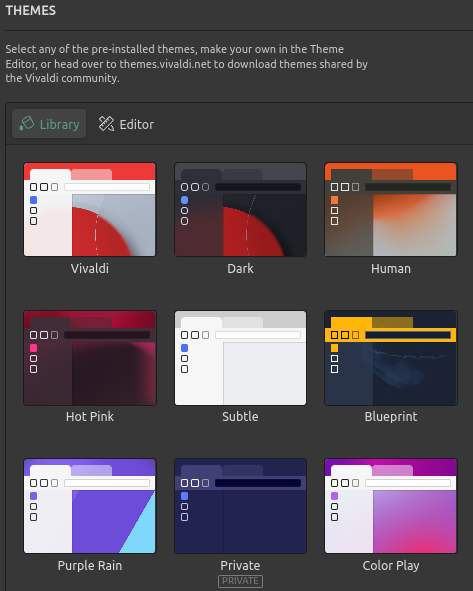Viewport: 473px width, 591px height.
Task: Click the Subtle theme name label
Action: pyautogui.click(x=240, y=416)
